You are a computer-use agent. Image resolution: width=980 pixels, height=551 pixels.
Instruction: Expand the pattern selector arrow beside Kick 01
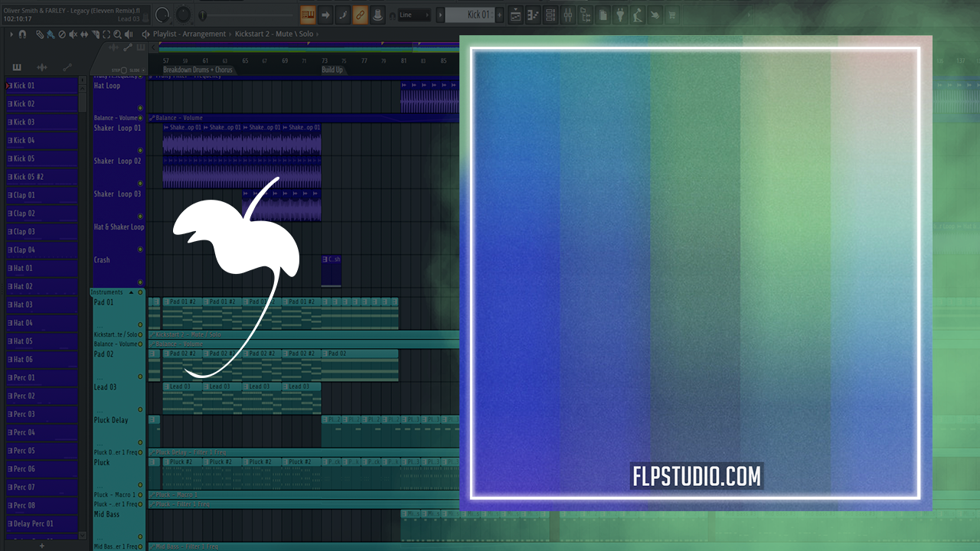pos(440,15)
